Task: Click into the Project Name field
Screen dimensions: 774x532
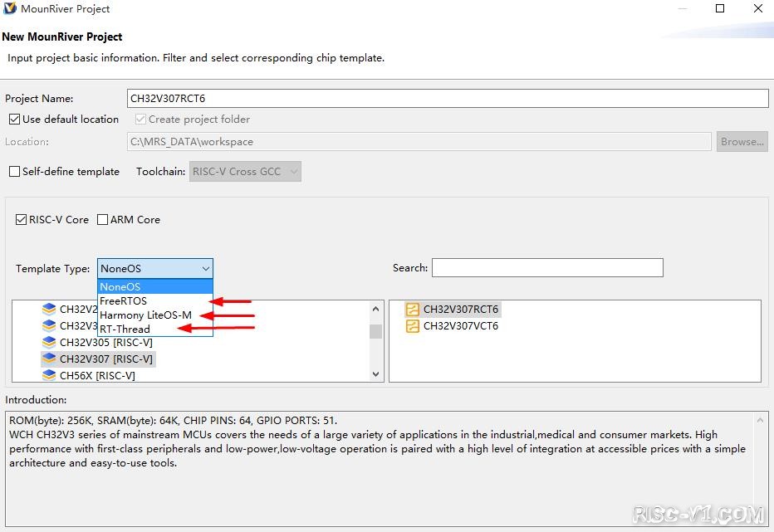Action: (x=448, y=99)
